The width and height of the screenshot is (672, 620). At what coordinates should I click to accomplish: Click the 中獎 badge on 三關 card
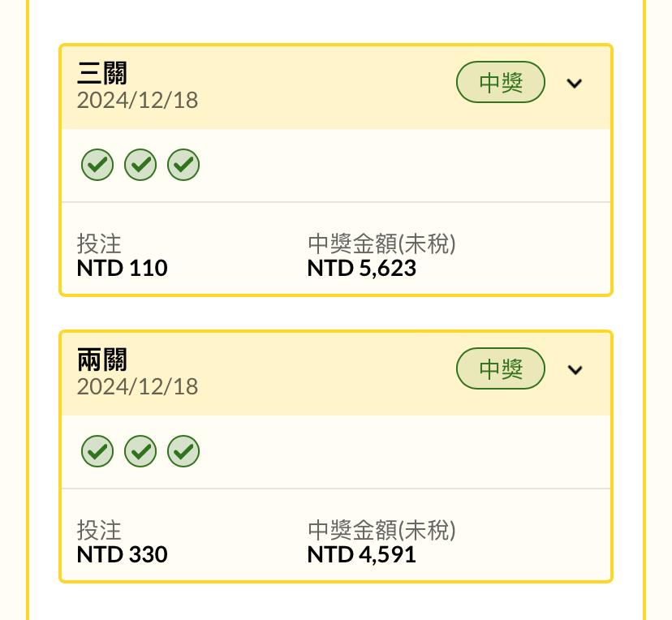tap(501, 82)
